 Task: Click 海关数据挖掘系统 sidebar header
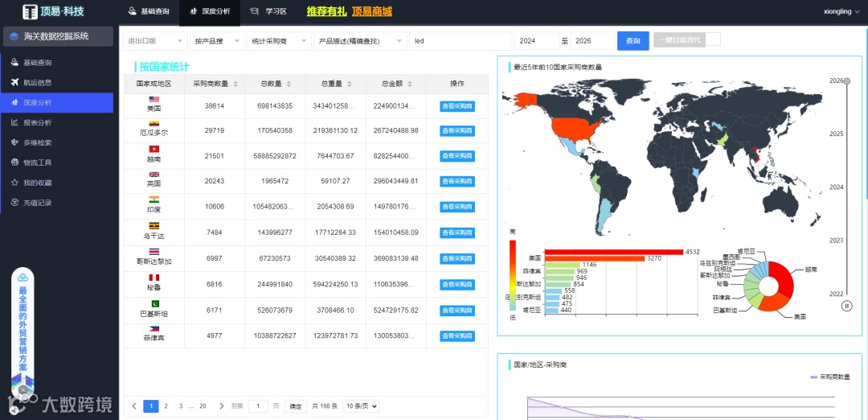click(58, 36)
